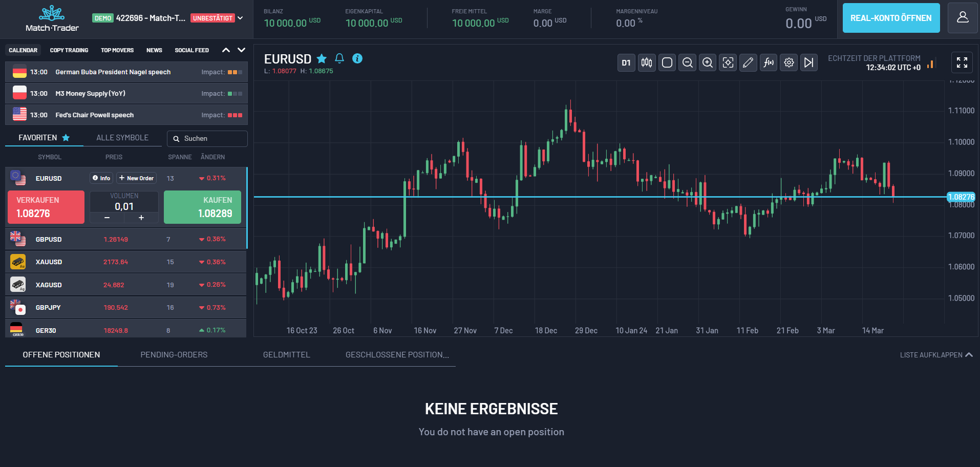Select XAGUSD row in favorites
The image size is (980, 467).
tap(125, 285)
